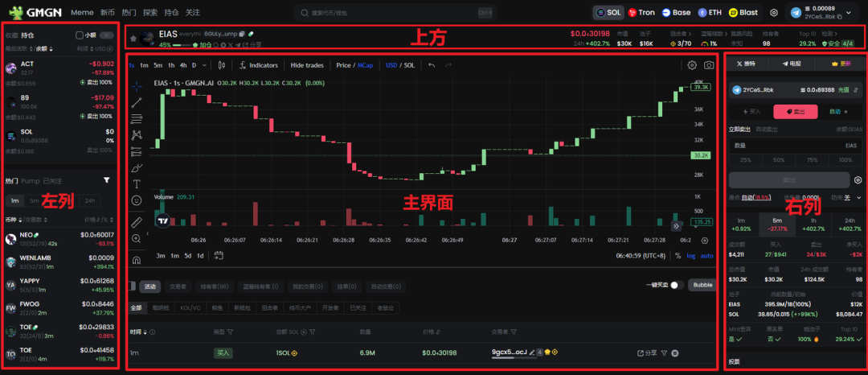Expand the timeframe dropdown chevron
Viewport: 868px width, 375px height.
click(205, 65)
